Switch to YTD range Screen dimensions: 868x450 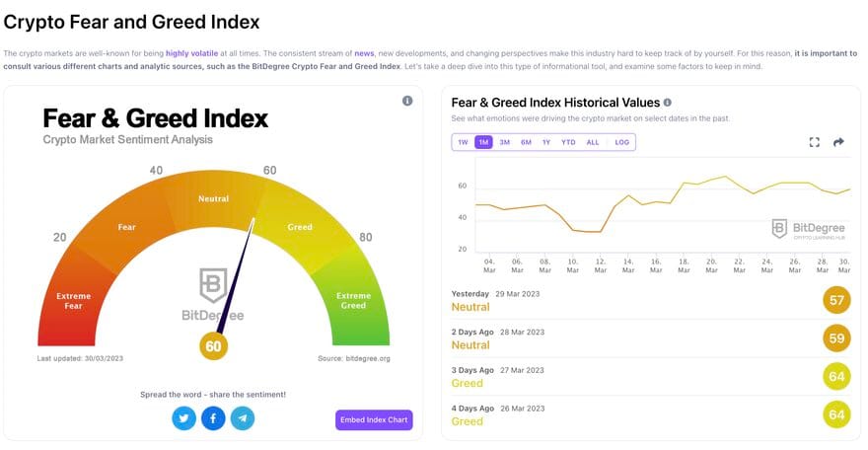pyautogui.click(x=568, y=142)
